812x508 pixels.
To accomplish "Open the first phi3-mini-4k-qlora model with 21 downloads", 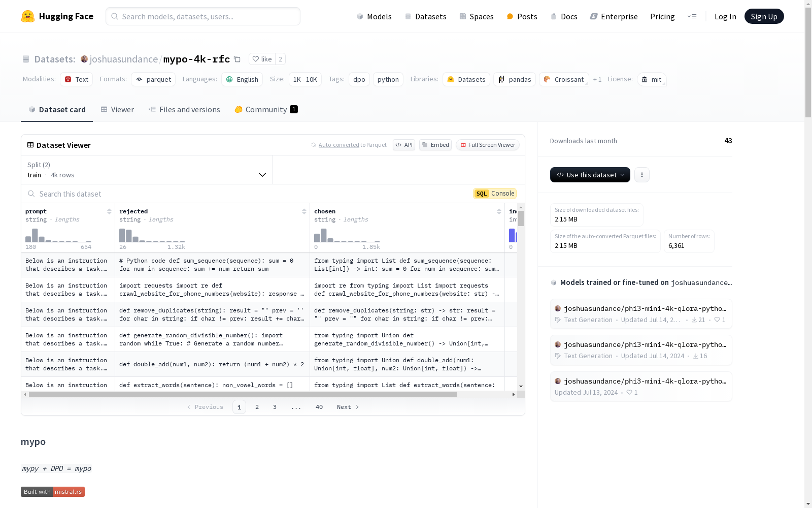I will (x=641, y=314).
